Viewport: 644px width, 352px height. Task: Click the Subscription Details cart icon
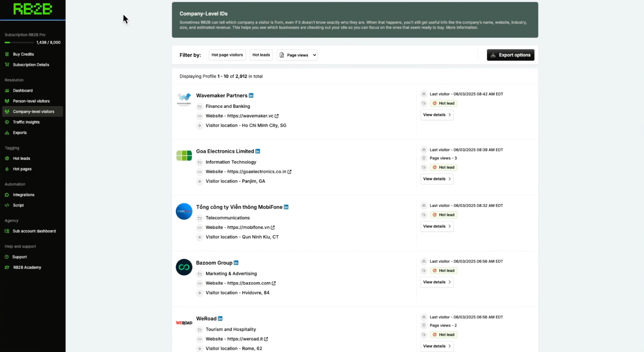(7, 65)
